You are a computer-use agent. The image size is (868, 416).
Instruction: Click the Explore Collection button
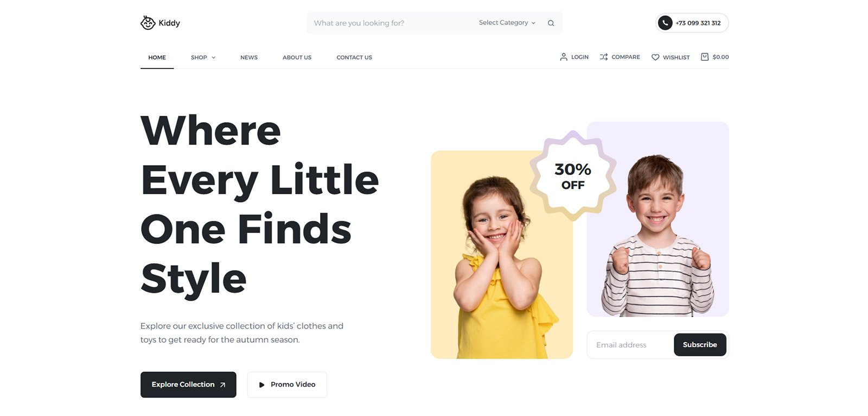coord(188,385)
